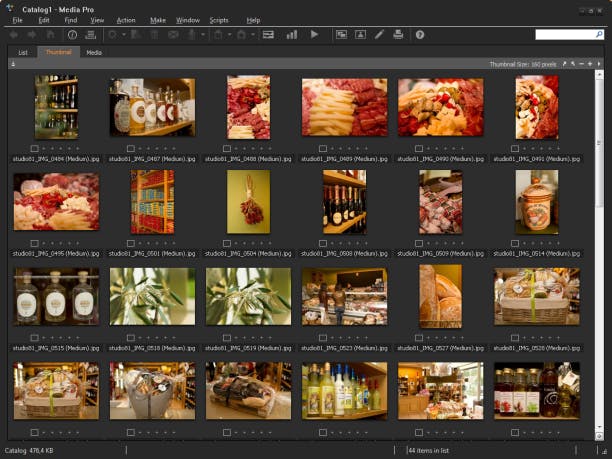Start the slideshow with the play icon

coord(314,34)
